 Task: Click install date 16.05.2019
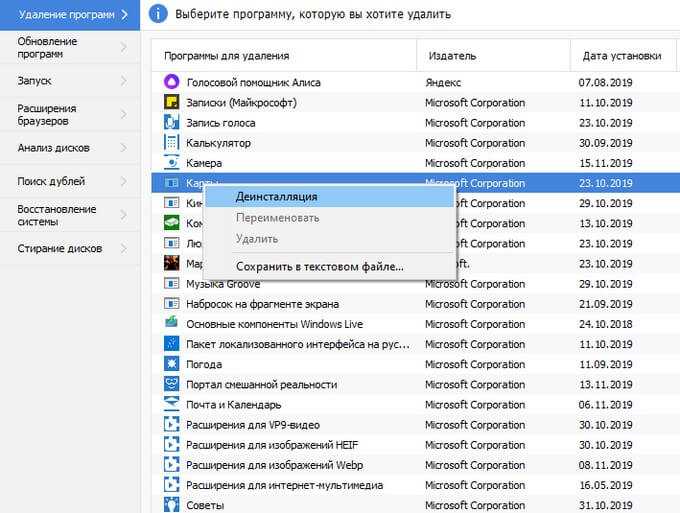point(605,485)
